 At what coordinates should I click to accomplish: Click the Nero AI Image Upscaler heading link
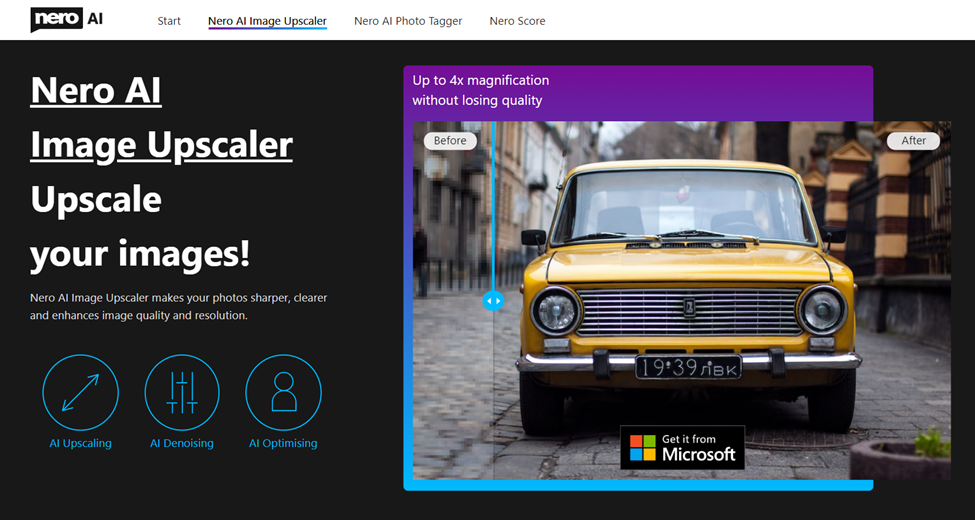coord(161,118)
